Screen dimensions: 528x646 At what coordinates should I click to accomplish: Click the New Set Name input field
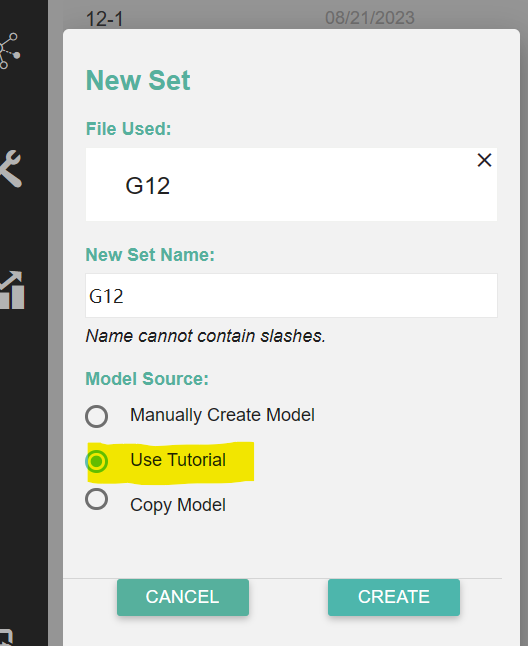291,295
